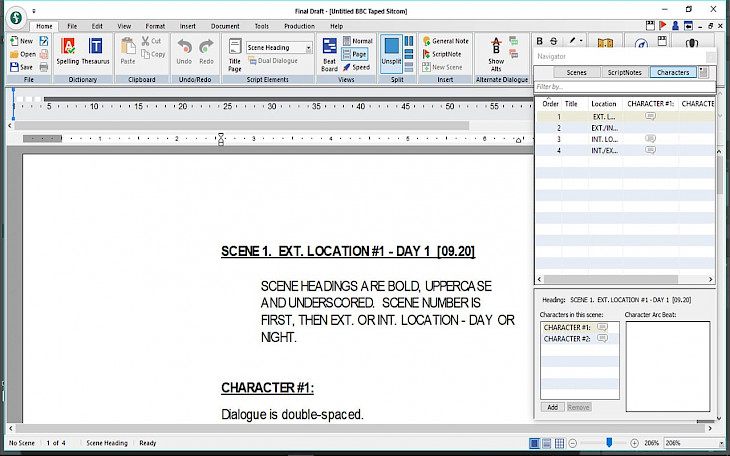Toggle Bold formatting
This screenshot has height=456, width=730.
pos(540,41)
